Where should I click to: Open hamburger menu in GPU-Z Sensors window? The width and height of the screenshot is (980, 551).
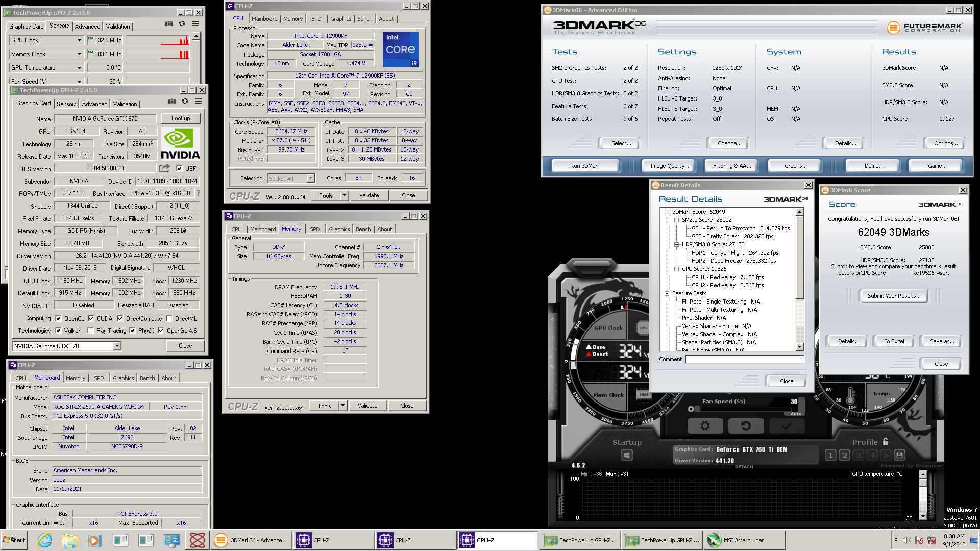(195, 23)
